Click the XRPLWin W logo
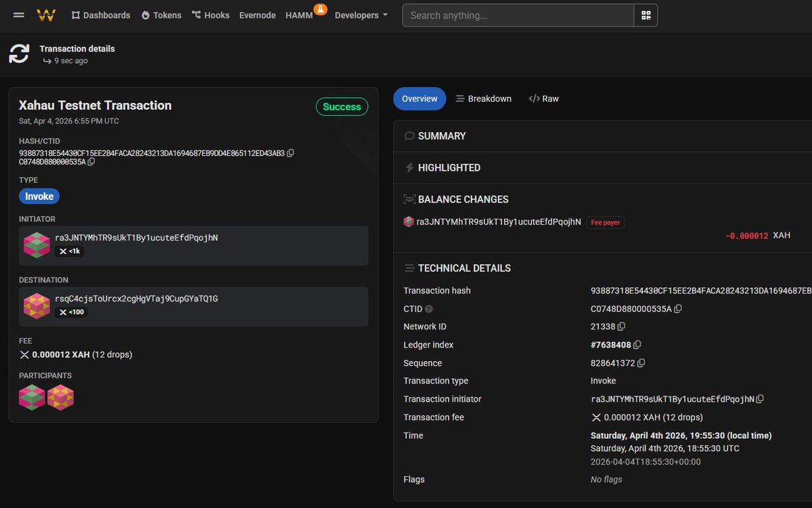 tap(46, 15)
